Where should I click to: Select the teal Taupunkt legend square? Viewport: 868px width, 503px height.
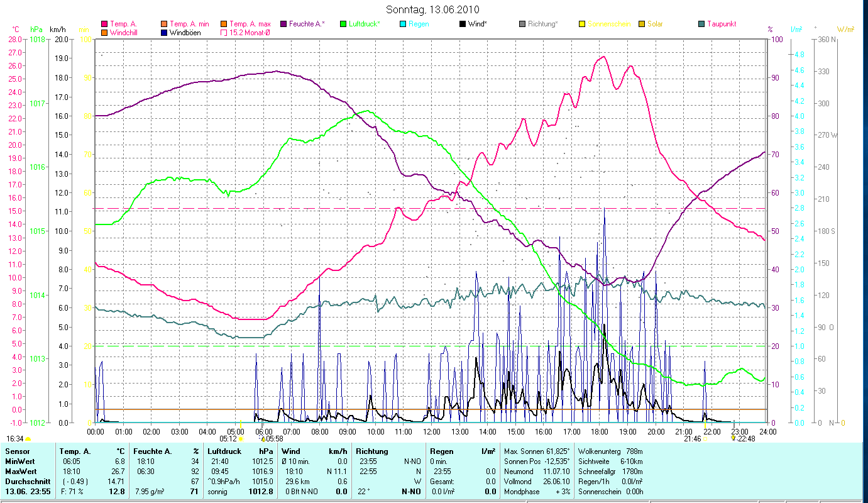coord(701,24)
